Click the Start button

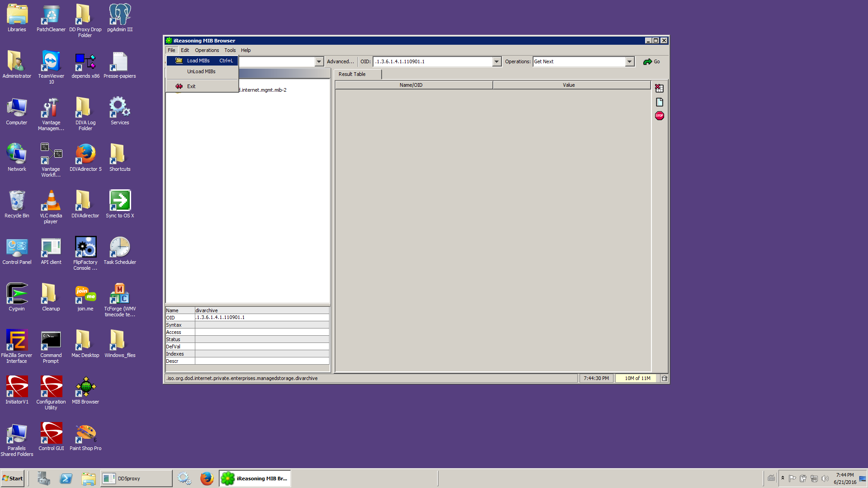pos(13,479)
